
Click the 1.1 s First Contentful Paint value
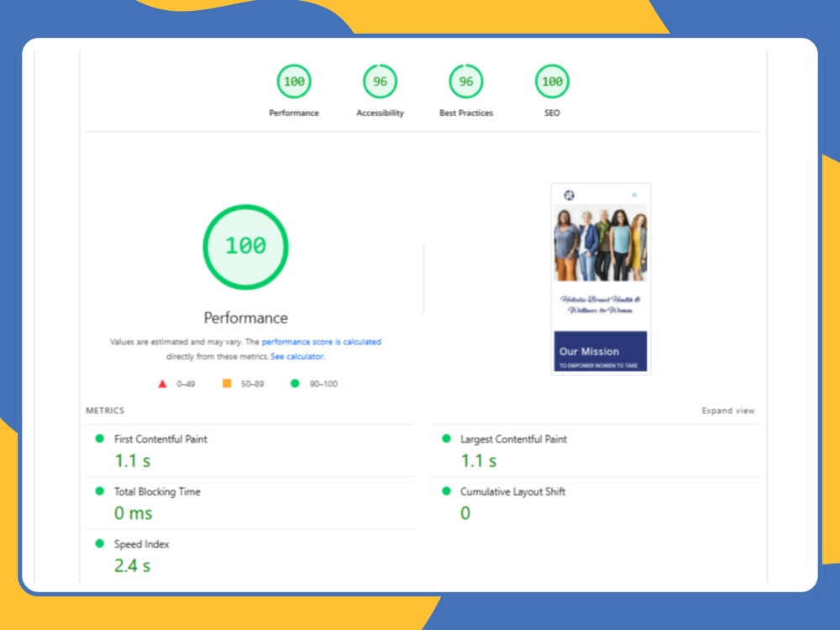133,460
